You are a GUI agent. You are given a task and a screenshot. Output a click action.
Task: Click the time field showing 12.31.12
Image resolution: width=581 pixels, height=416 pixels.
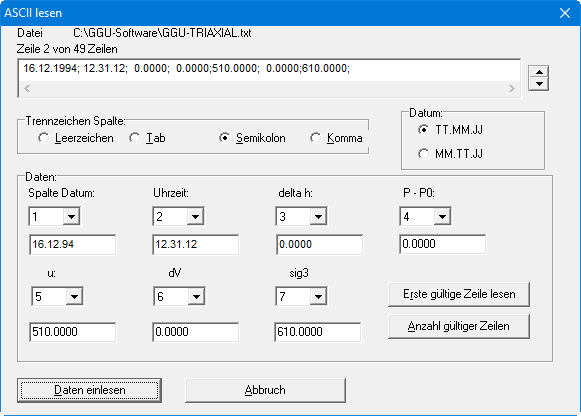196,244
